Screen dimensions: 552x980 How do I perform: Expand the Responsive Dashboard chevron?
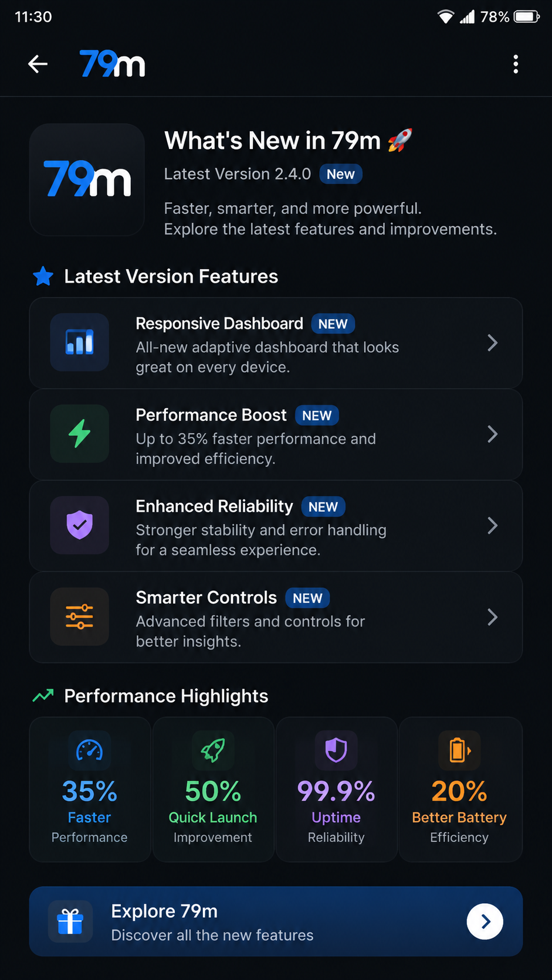click(493, 343)
